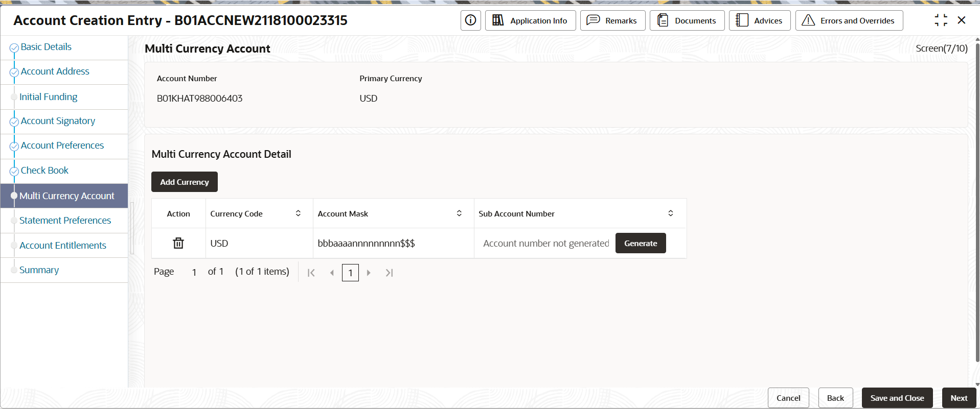Viewport: 980px width, 409px height.
Task: Sort by Sub Account Number column
Action: [x=671, y=213]
